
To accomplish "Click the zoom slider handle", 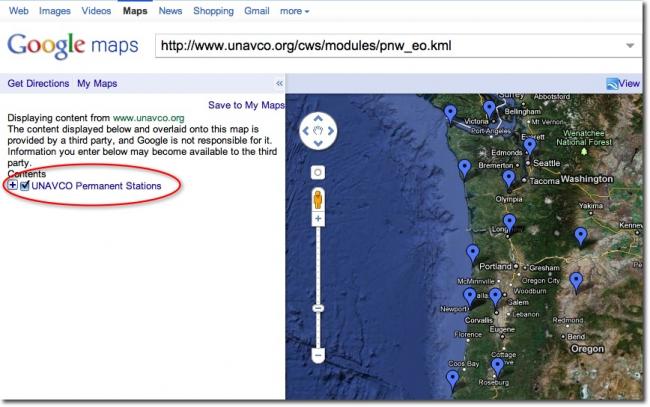I will click(x=317, y=308).
